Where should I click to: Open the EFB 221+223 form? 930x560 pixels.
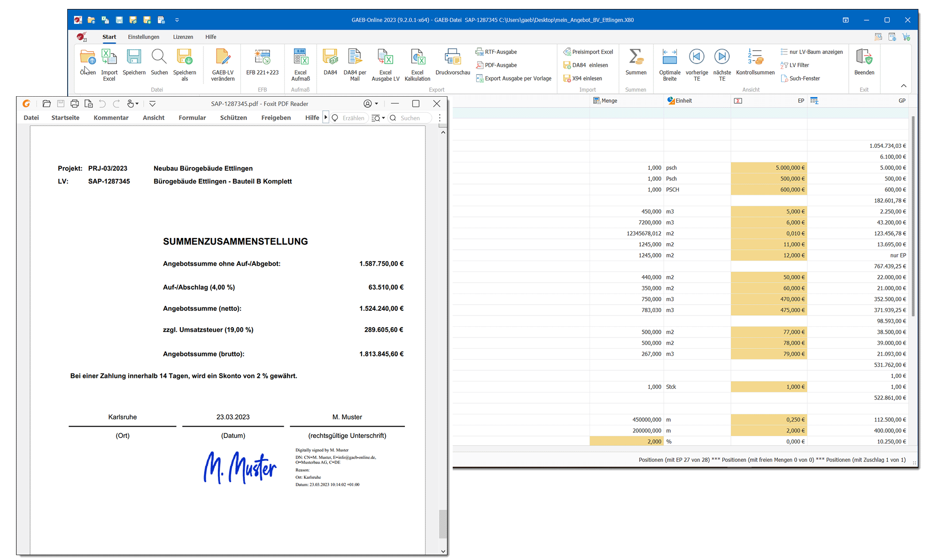click(x=262, y=58)
